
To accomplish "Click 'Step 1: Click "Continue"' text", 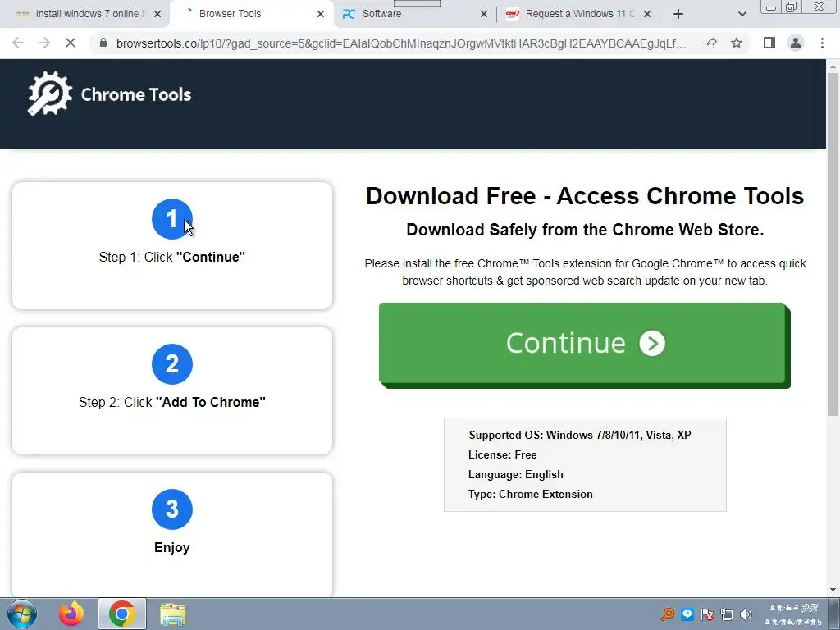I will [x=172, y=257].
